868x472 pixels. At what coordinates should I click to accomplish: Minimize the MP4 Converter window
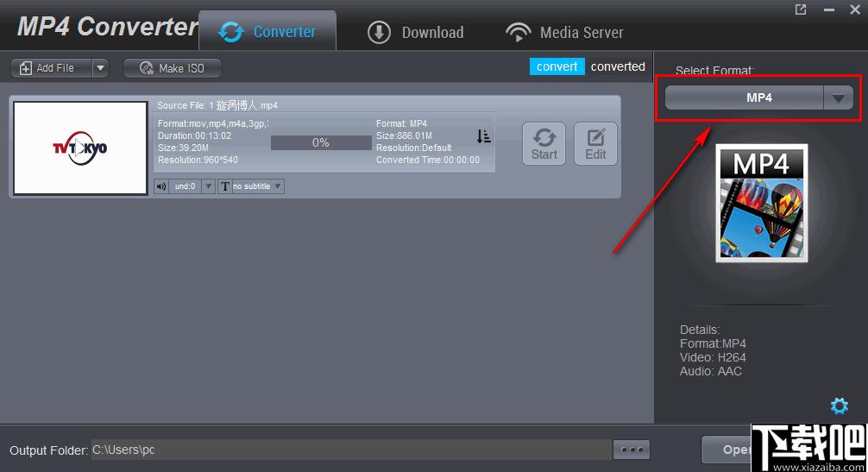click(x=828, y=9)
